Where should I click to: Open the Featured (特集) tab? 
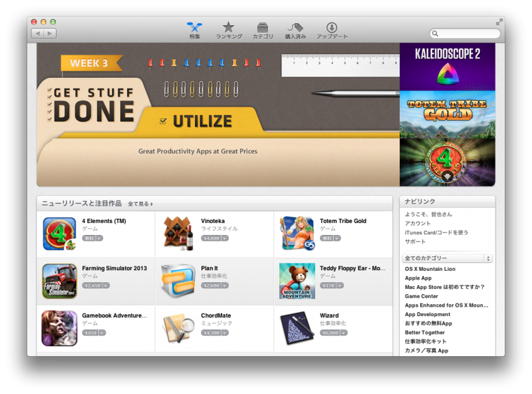click(194, 31)
